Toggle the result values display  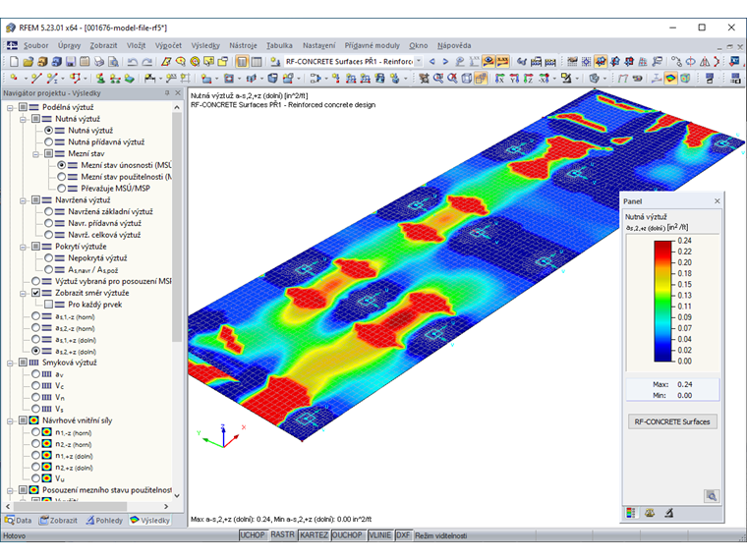tap(502, 62)
